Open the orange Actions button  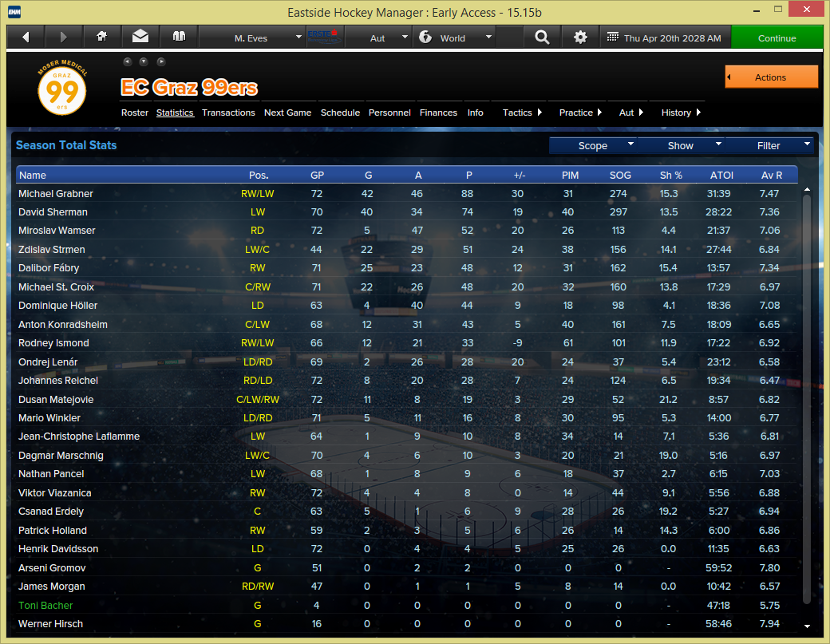pyautogui.click(x=771, y=77)
